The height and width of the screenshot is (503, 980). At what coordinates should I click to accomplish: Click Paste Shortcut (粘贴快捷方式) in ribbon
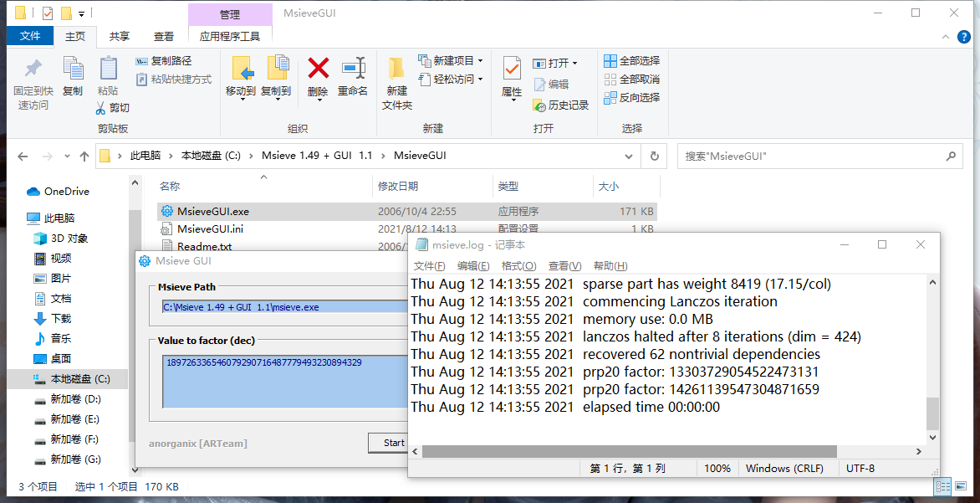click(x=173, y=80)
